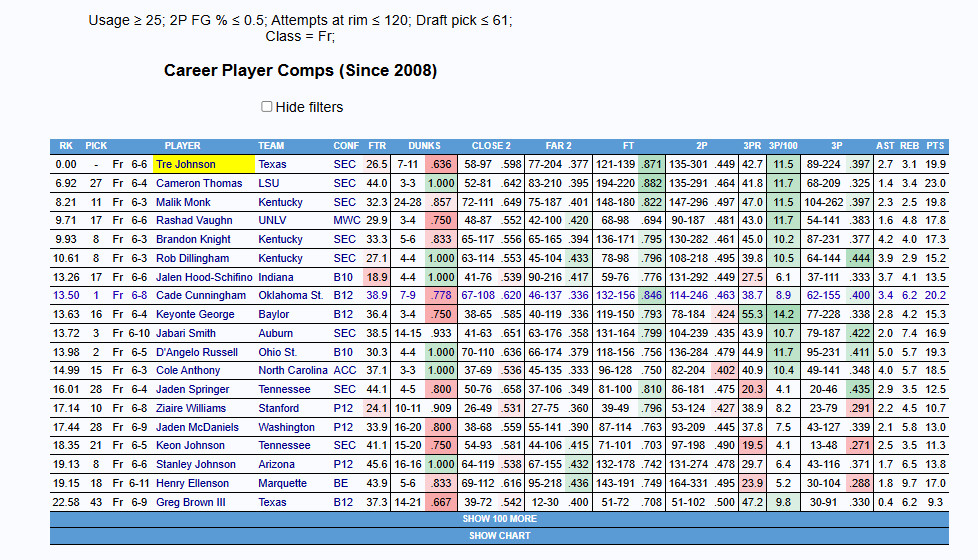Sort by the 3P/100 column header
This screenshot has width=978, height=560.
784,146
